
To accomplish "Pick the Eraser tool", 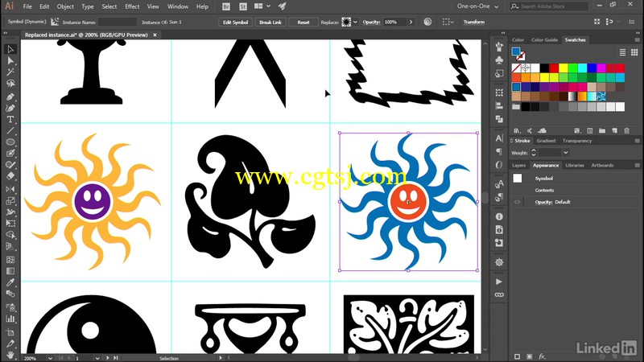I will (10, 176).
